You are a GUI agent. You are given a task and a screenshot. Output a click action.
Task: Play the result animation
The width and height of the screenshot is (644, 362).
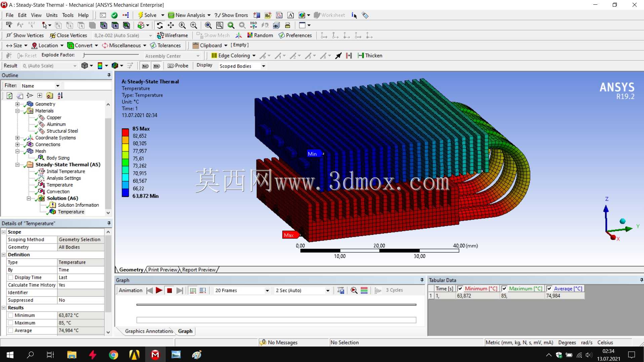point(159,290)
